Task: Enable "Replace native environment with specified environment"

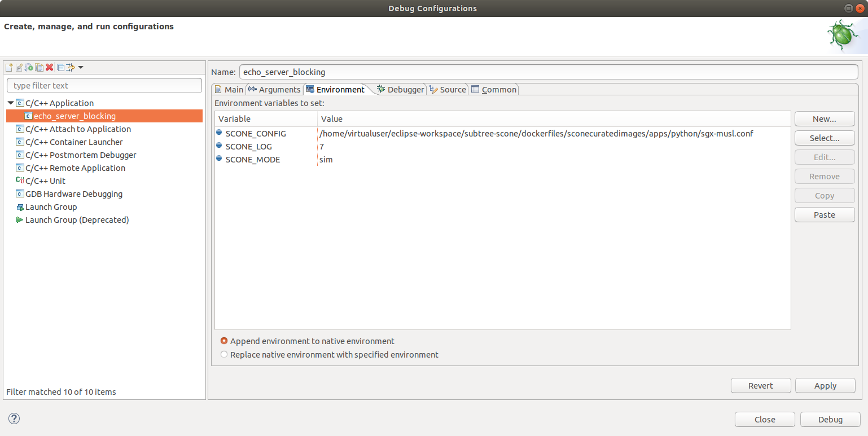Action: (x=224, y=354)
